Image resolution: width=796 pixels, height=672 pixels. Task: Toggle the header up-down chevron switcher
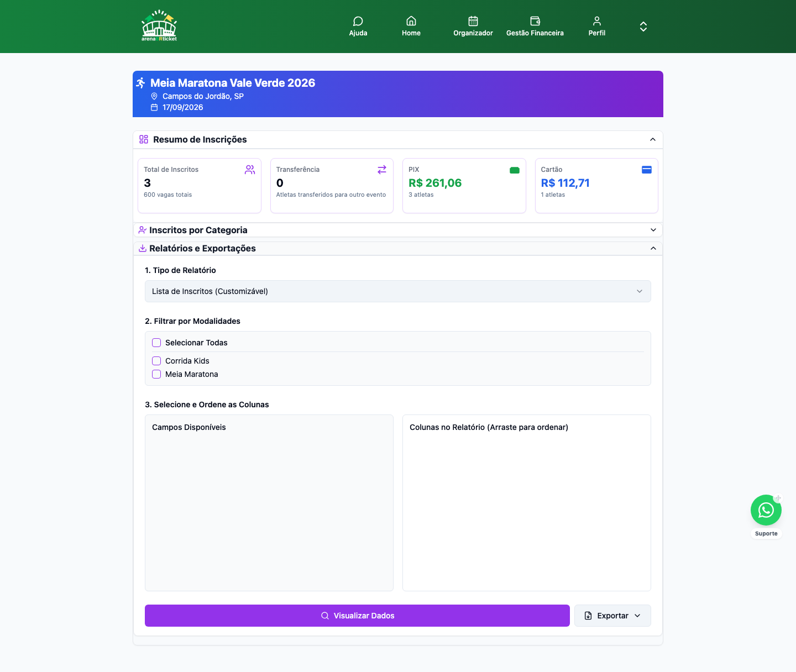tap(643, 27)
